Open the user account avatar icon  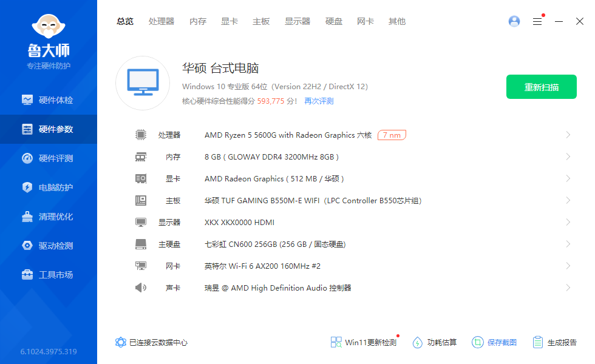point(514,21)
